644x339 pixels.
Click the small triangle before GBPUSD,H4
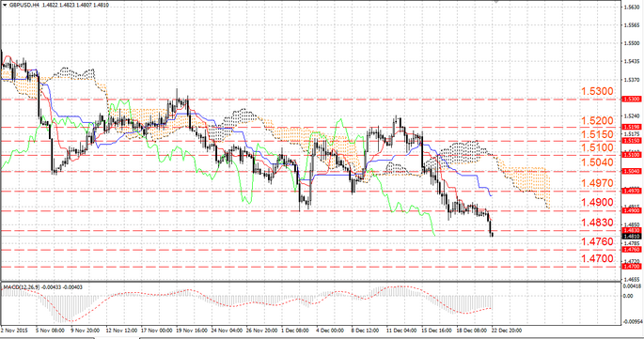pyautogui.click(x=5, y=5)
